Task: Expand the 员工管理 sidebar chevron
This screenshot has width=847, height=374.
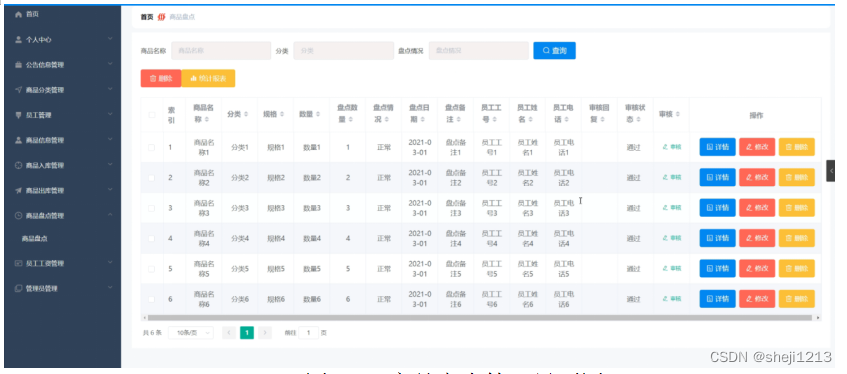Action: pyautogui.click(x=110, y=114)
